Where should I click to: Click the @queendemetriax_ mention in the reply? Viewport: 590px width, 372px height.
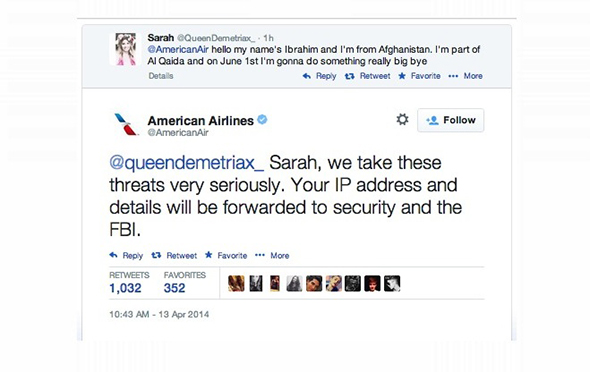[x=187, y=163]
